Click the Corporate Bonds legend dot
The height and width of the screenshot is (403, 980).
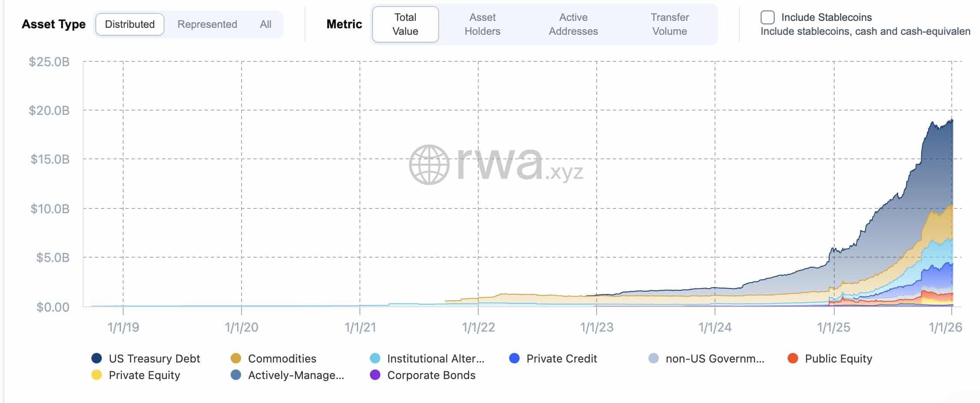coord(376,375)
